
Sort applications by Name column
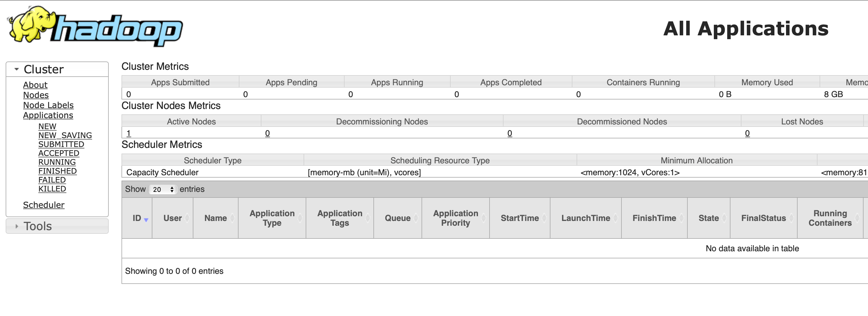point(215,218)
